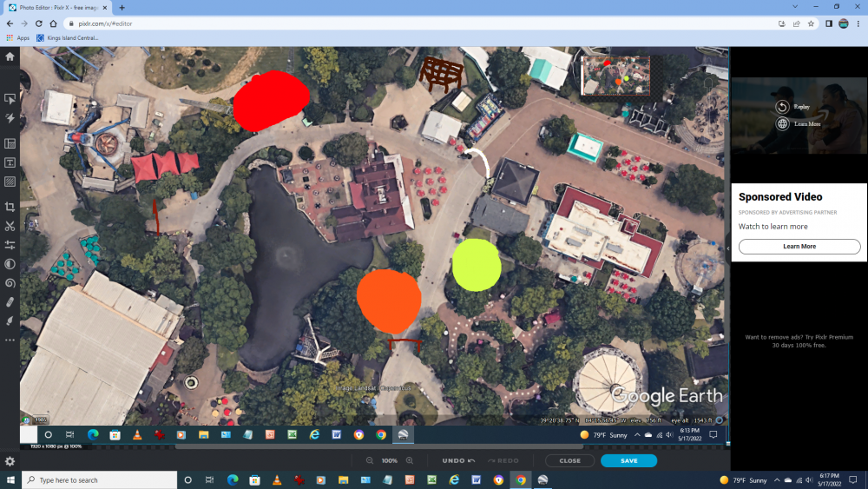
Task: Click the Learn More ad button
Action: 799,247
